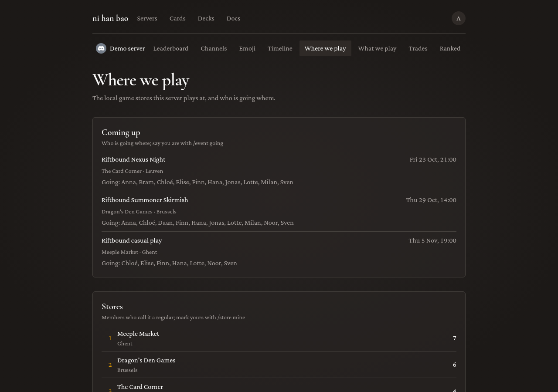The image size is (558, 392).
Task: Select the Where we play tab
Action: (x=325, y=48)
